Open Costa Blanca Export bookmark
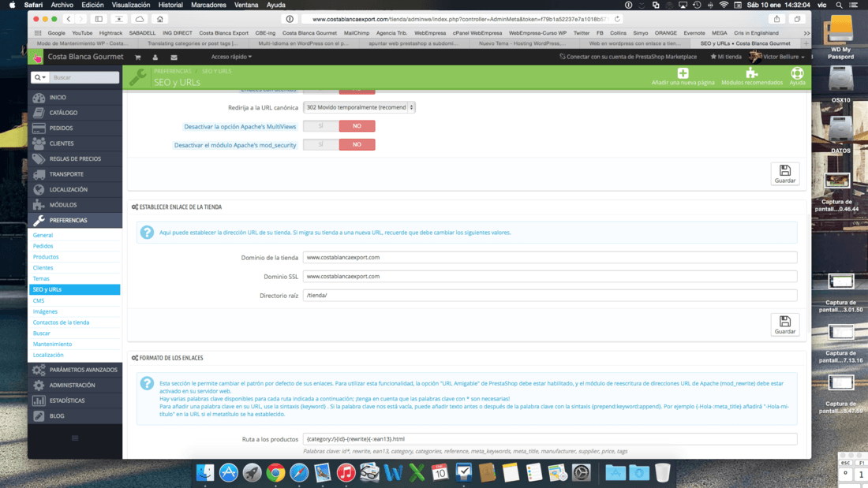Screen dimensions: 868x488 pyautogui.click(x=223, y=33)
